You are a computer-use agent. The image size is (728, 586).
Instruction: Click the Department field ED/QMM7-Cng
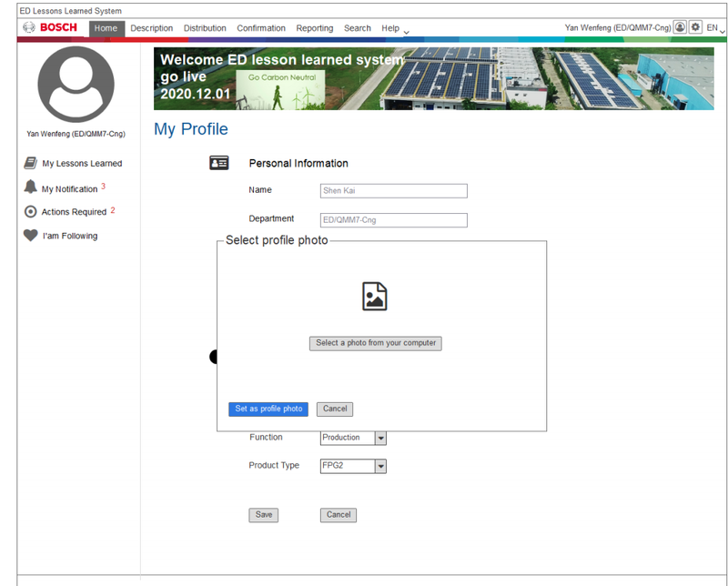[394, 220]
